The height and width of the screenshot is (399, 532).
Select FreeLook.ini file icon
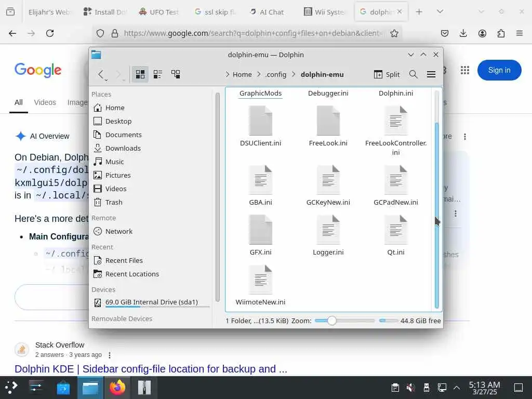pos(328,121)
